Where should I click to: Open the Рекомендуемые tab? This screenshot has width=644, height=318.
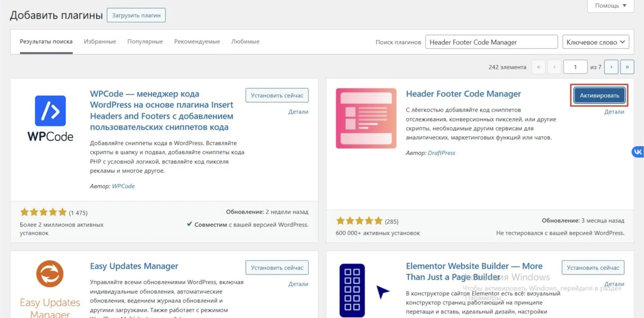(197, 41)
